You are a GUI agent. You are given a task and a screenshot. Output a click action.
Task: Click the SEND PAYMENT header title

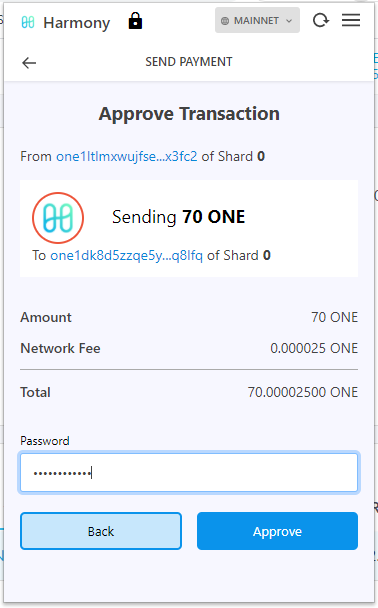point(189,62)
